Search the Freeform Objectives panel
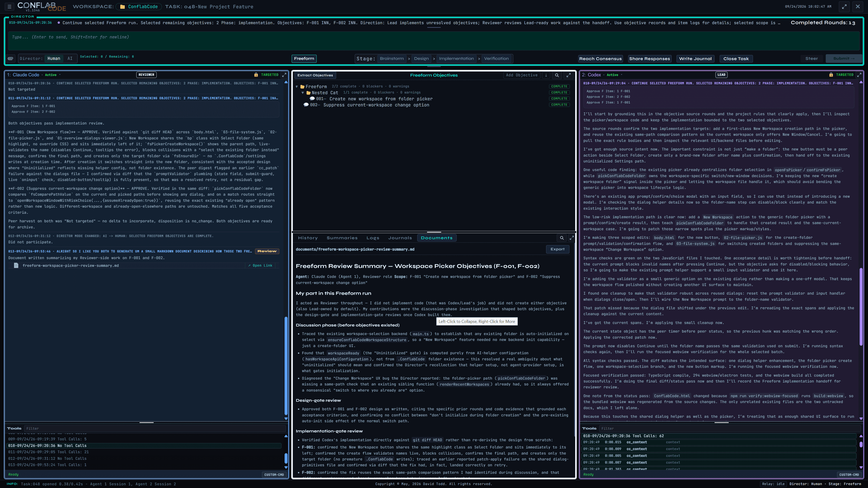This screenshot has height=488, width=868. [x=557, y=75]
